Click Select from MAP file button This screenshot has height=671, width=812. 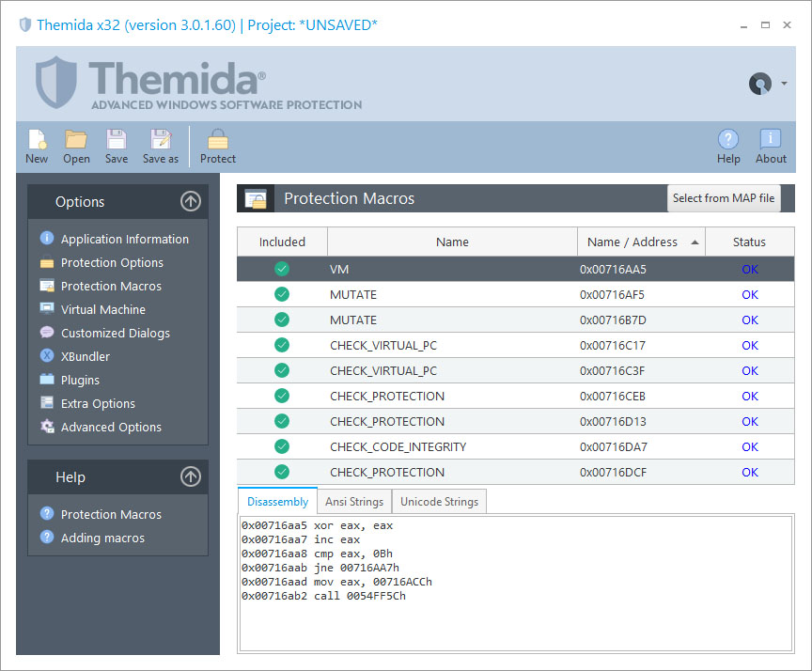pos(724,198)
